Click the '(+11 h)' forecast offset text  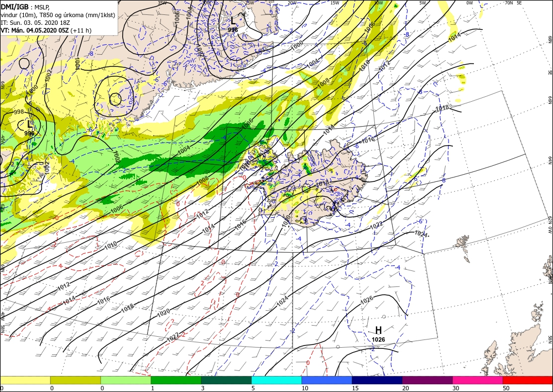(81, 30)
